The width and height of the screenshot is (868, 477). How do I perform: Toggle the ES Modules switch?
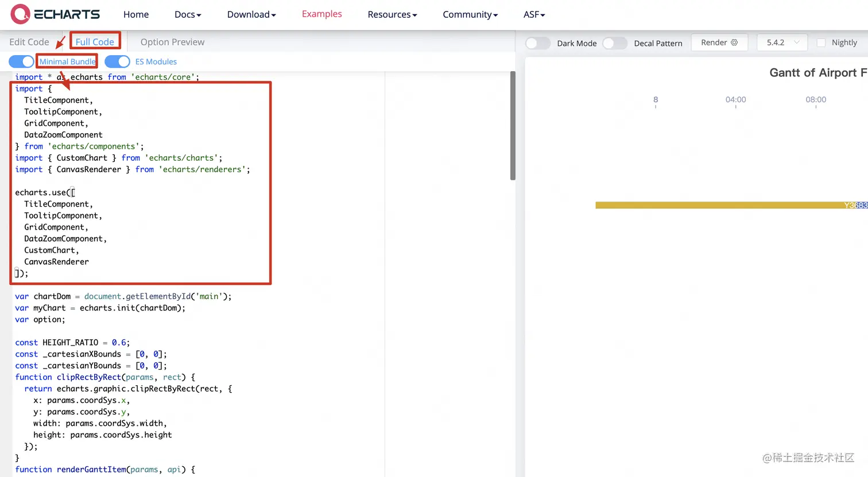pyautogui.click(x=117, y=61)
